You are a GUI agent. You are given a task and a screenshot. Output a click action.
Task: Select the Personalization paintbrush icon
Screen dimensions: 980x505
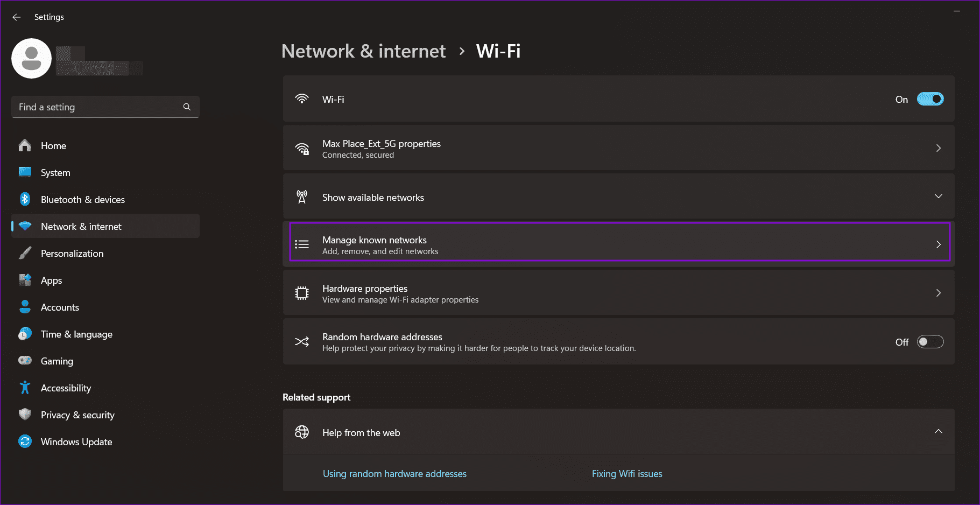[25, 253]
